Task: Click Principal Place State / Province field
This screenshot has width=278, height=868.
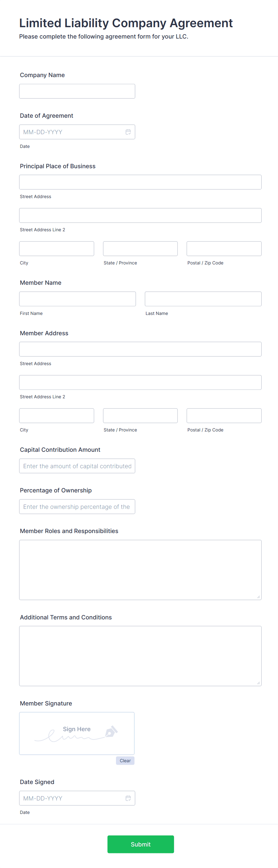Action: [140, 249]
